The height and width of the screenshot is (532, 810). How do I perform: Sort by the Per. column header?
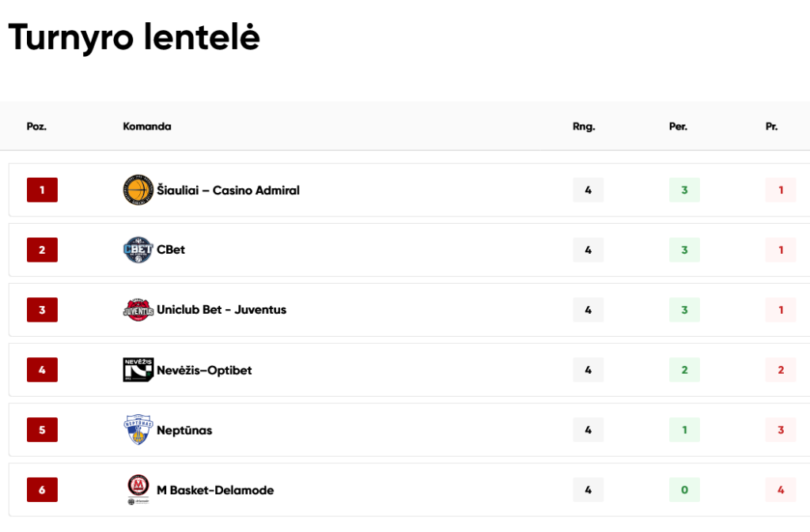[678, 126]
